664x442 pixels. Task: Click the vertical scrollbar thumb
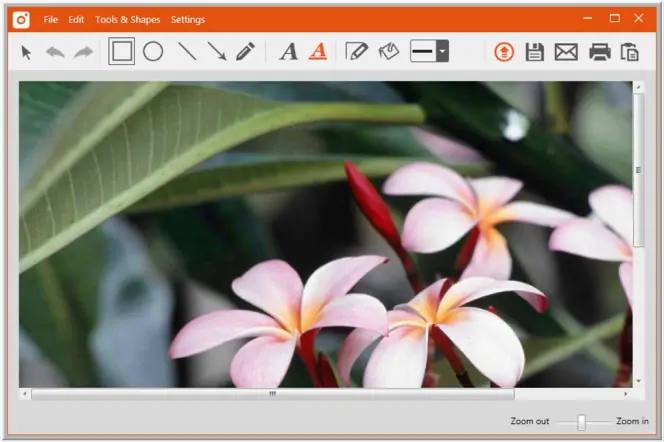click(638, 170)
